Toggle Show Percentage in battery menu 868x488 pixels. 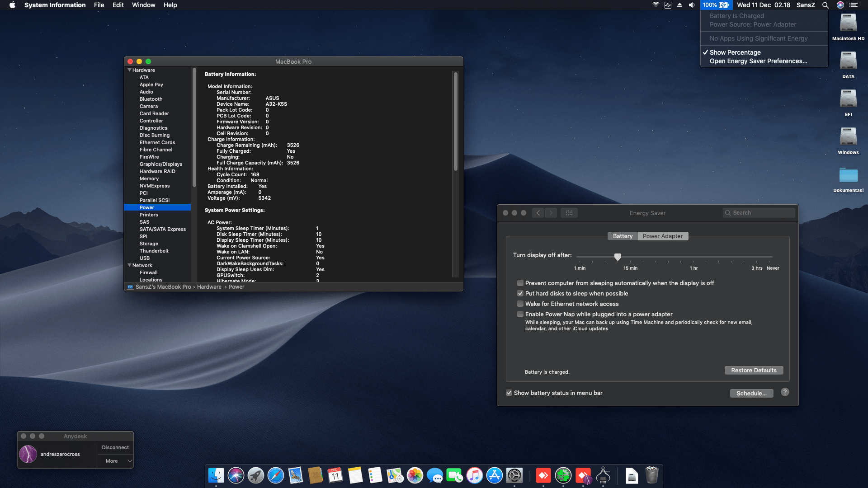[x=735, y=52]
